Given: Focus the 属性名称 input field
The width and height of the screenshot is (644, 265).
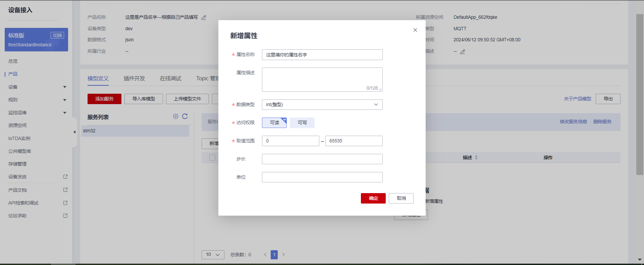Looking at the screenshot, I should point(322,55).
